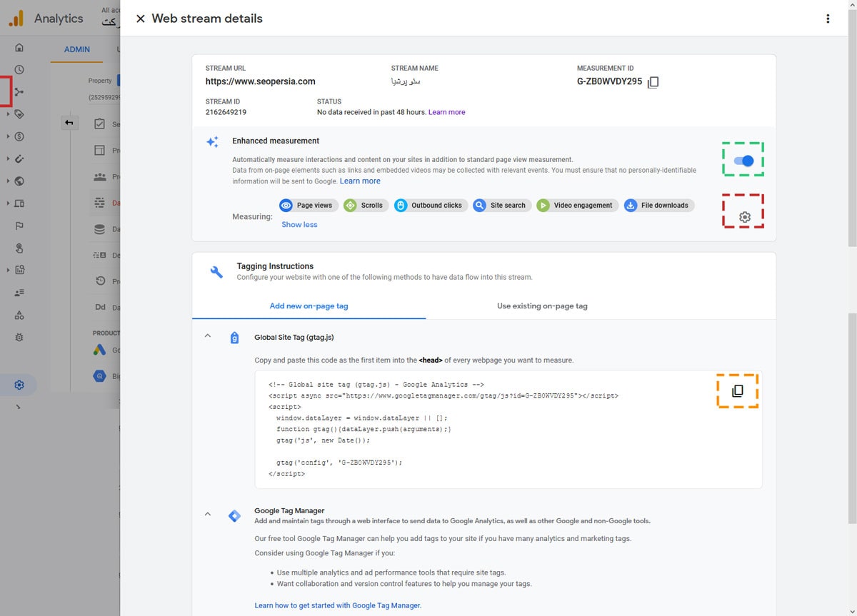Viewport: 857px width, 616px height.
Task: Expand the Analysis chart group arrow
Action: click(8, 270)
